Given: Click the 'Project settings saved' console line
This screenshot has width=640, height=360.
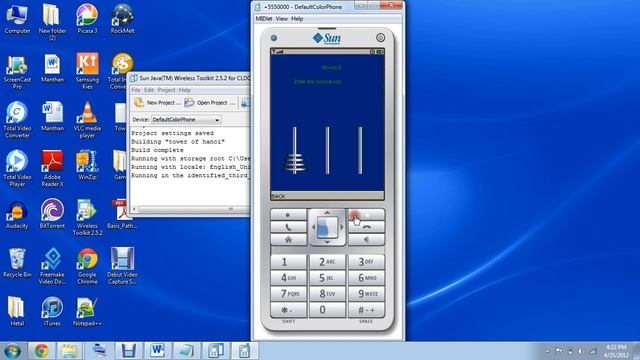Looking at the screenshot, I should tap(172, 133).
